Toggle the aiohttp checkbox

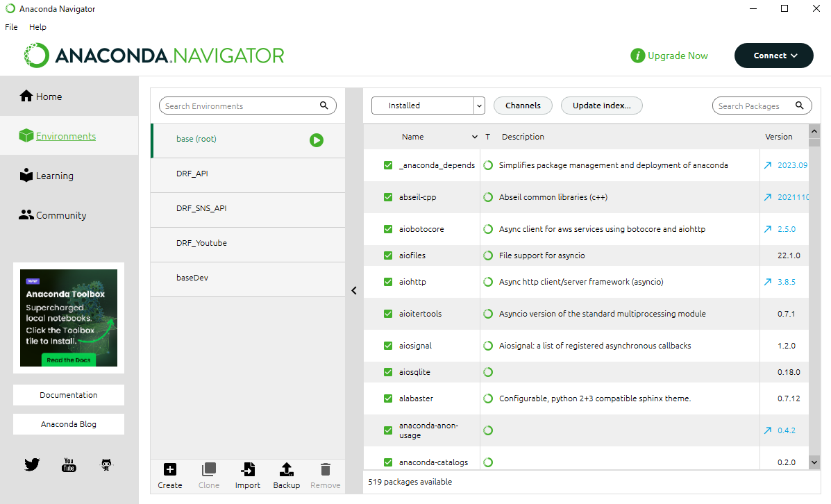tap(388, 282)
